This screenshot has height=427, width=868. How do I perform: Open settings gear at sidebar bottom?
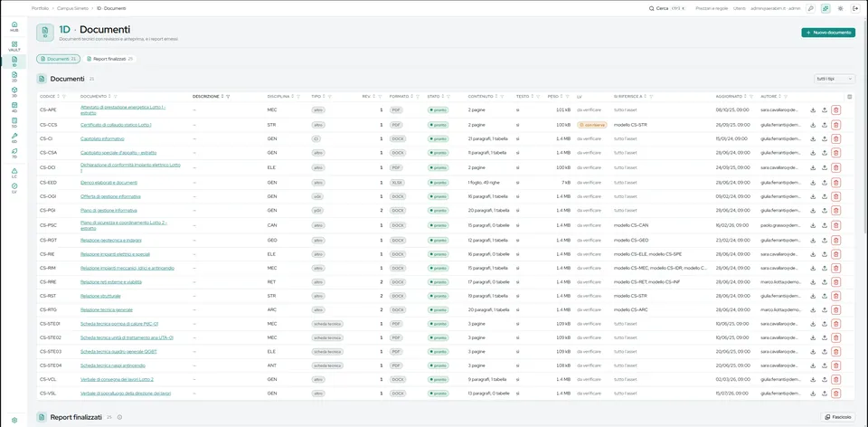(x=14, y=421)
